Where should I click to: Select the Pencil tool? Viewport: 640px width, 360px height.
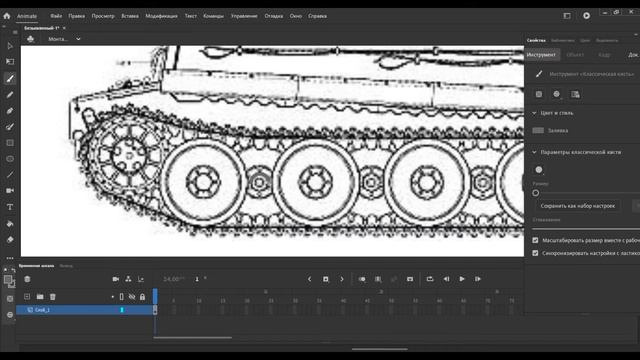click(10, 95)
